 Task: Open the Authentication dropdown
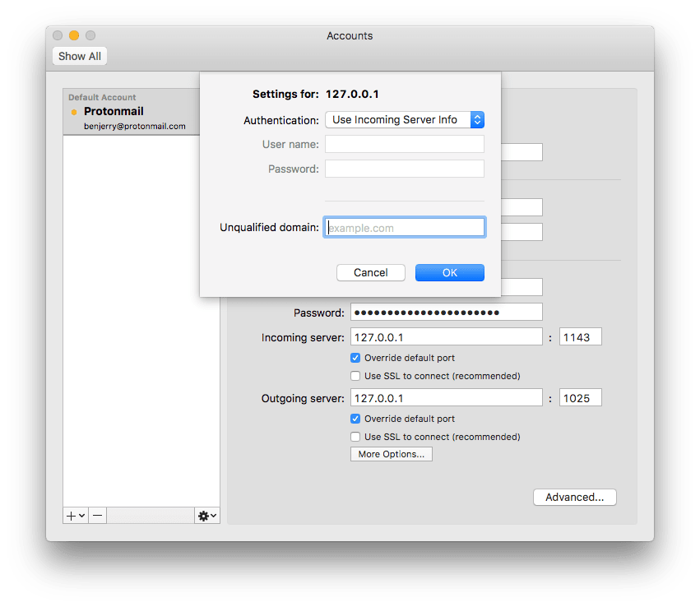click(404, 119)
